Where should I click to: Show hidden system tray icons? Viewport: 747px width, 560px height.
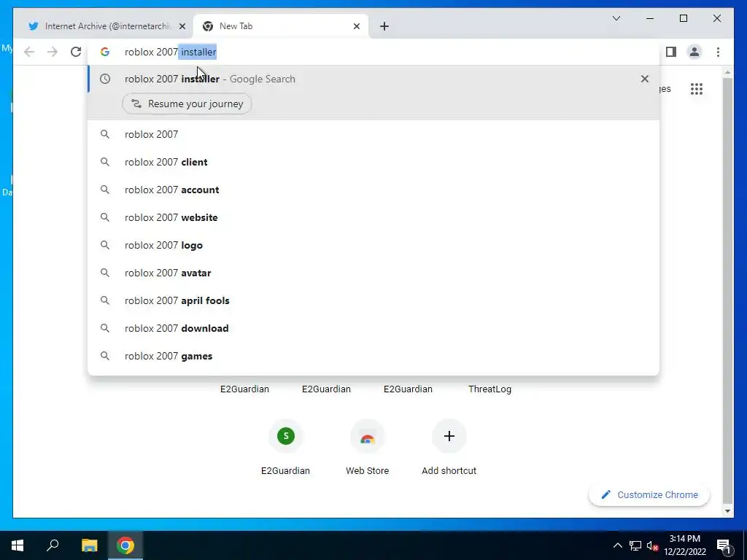click(x=617, y=545)
